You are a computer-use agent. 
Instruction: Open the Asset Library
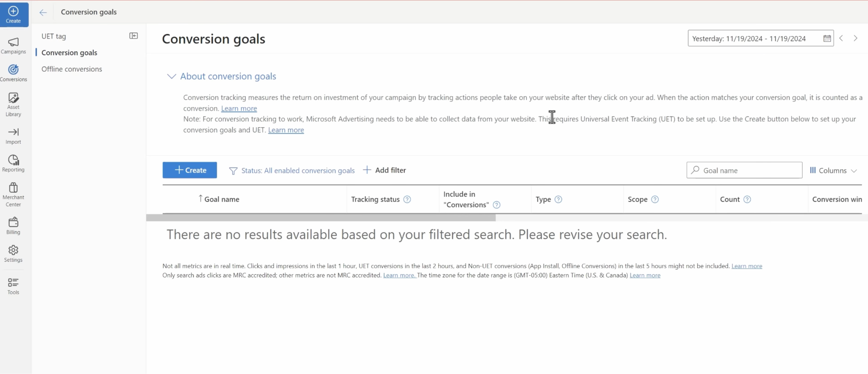point(14,104)
